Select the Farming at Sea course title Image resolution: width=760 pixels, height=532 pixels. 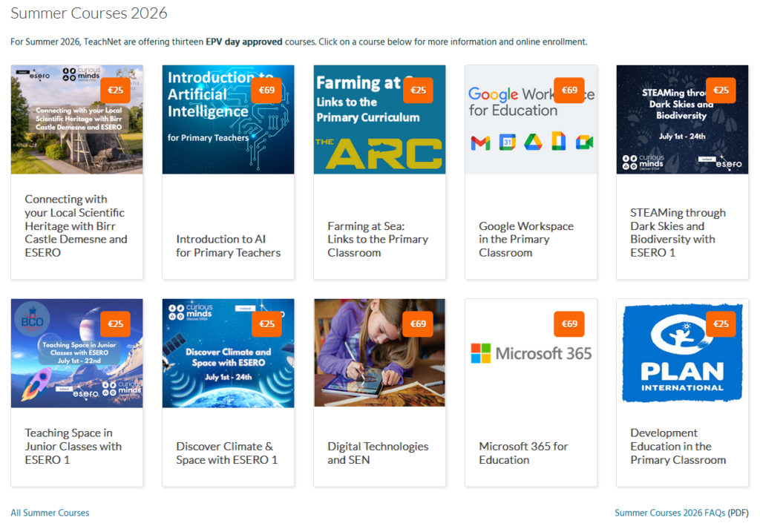(x=373, y=239)
